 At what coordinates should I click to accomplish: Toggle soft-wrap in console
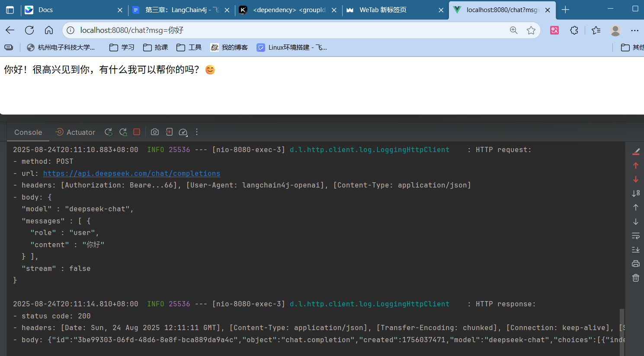(636, 236)
